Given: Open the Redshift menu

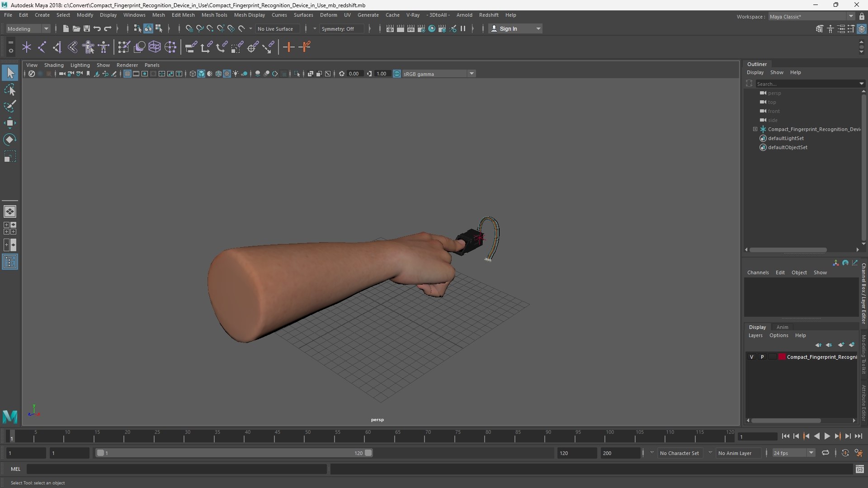Looking at the screenshot, I should click(489, 15).
